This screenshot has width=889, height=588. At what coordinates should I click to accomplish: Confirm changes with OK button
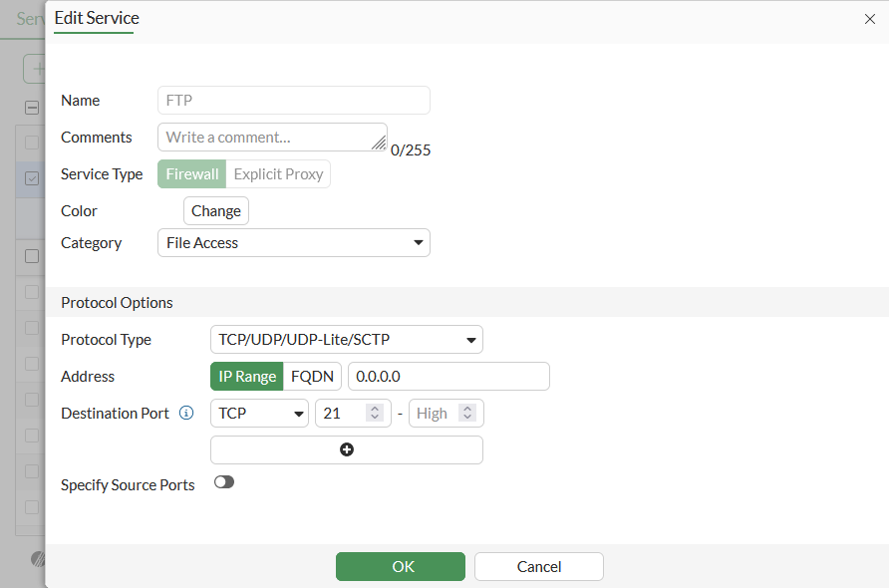tap(401, 566)
